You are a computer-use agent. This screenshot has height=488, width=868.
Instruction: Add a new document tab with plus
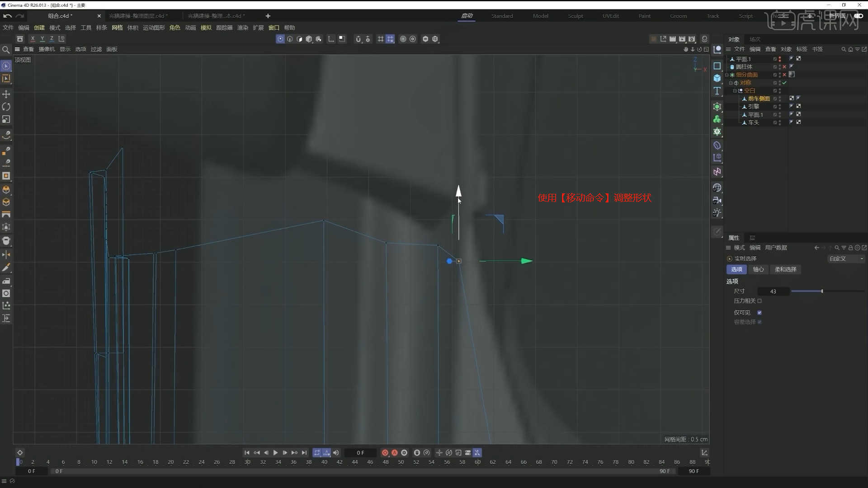click(x=268, y=16)
